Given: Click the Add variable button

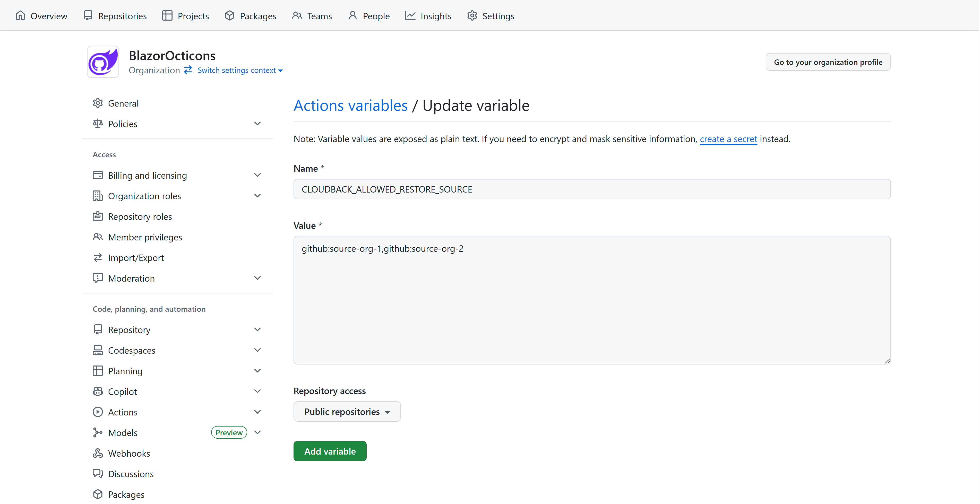Looking at the screenshot, I should coord(330,451).
